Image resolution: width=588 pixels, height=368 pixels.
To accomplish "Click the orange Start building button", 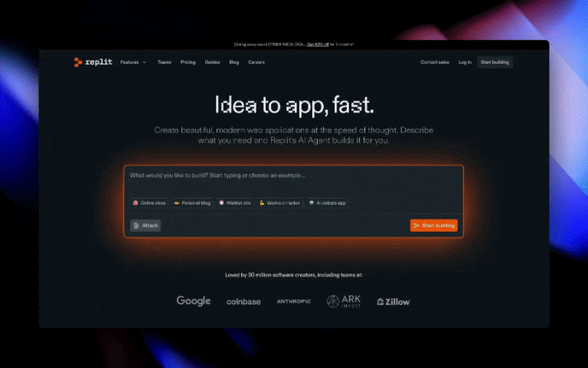I will [x=434, y=225].
